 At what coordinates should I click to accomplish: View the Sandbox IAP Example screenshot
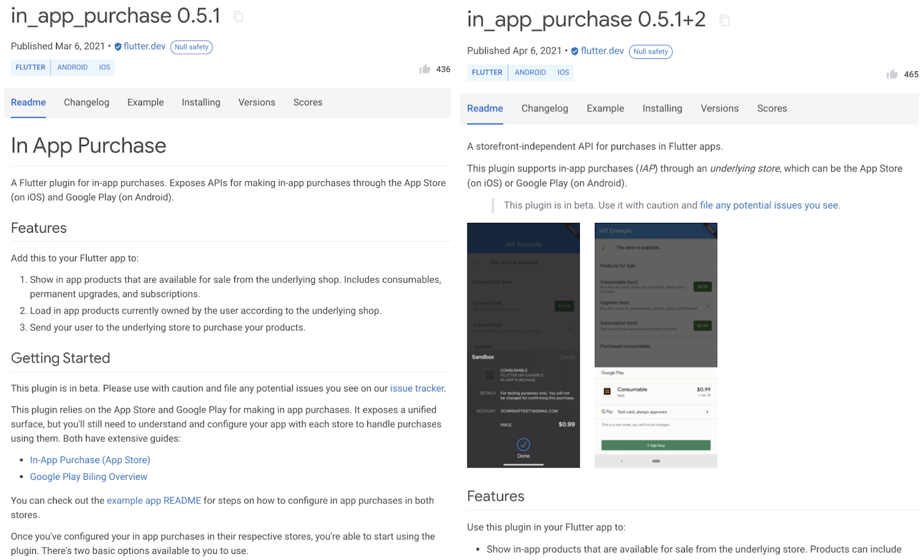(x=523, y=344)
